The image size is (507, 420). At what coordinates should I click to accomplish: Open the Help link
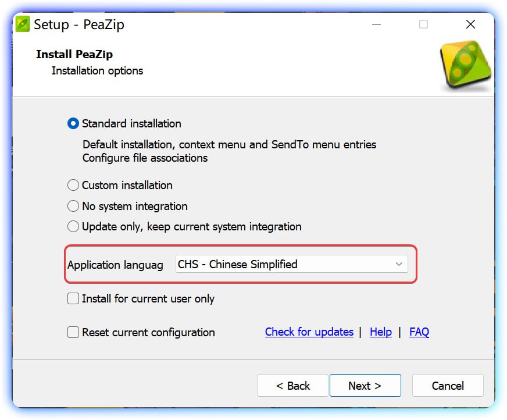[x=381, y=332]
